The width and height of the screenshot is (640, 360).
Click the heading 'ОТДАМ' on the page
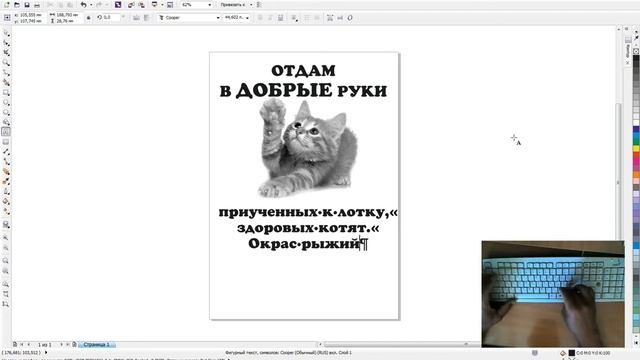pyautogui.click(x=303, y=71)
